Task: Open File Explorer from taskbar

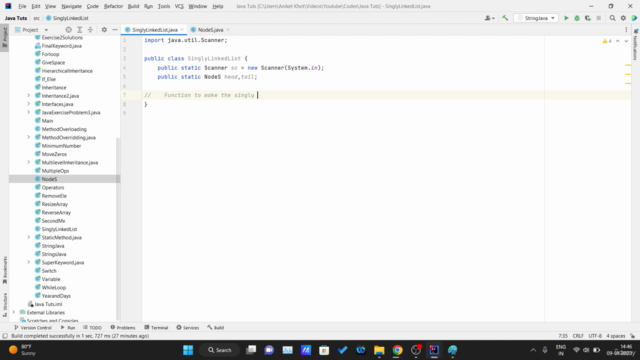Action: coord(379,350)
